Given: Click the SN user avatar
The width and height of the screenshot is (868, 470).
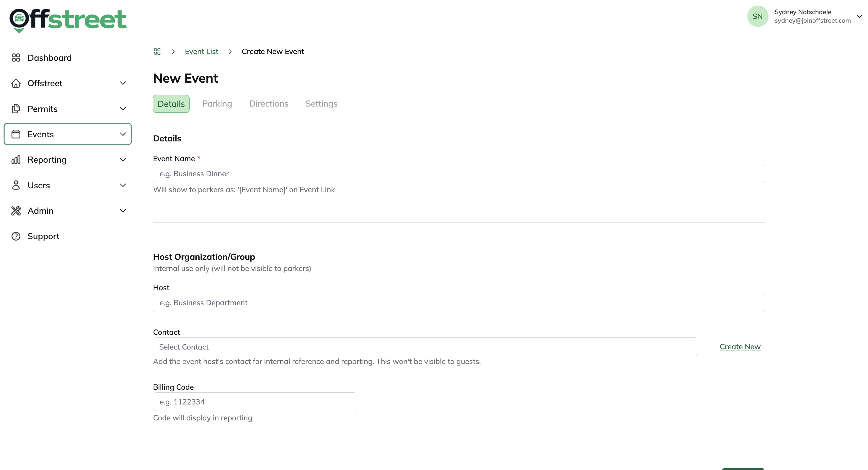Looking at the screenshot, I should click(x=758, y=16).
